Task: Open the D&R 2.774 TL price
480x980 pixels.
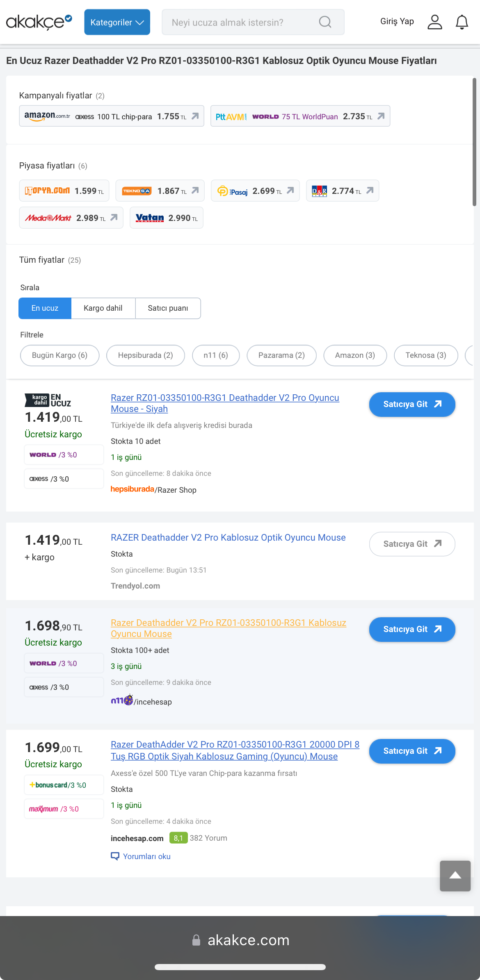Action: [x=343, y=191]
